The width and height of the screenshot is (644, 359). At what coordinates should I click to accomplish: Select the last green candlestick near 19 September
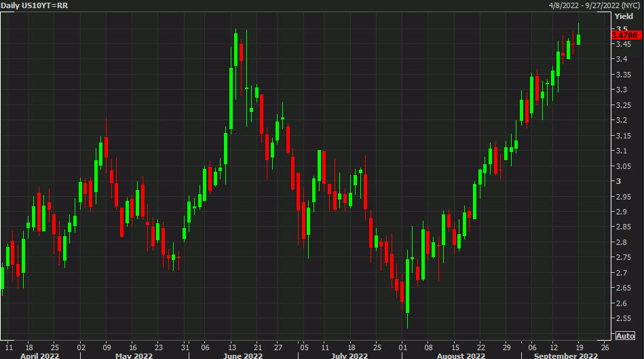tap(579, 39)
